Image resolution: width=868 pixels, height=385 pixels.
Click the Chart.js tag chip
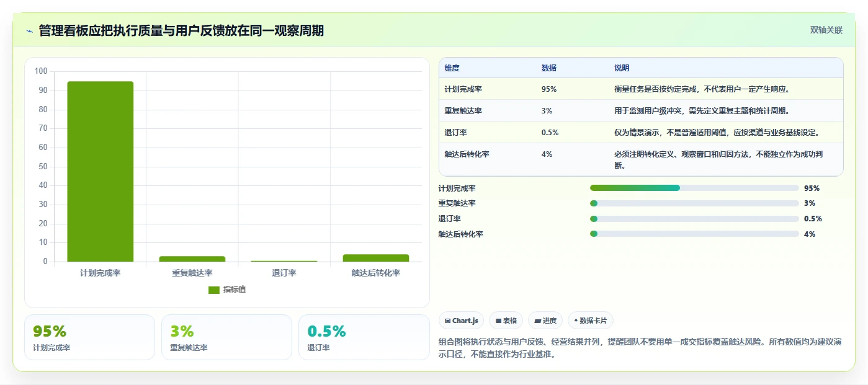pos(461,321)
